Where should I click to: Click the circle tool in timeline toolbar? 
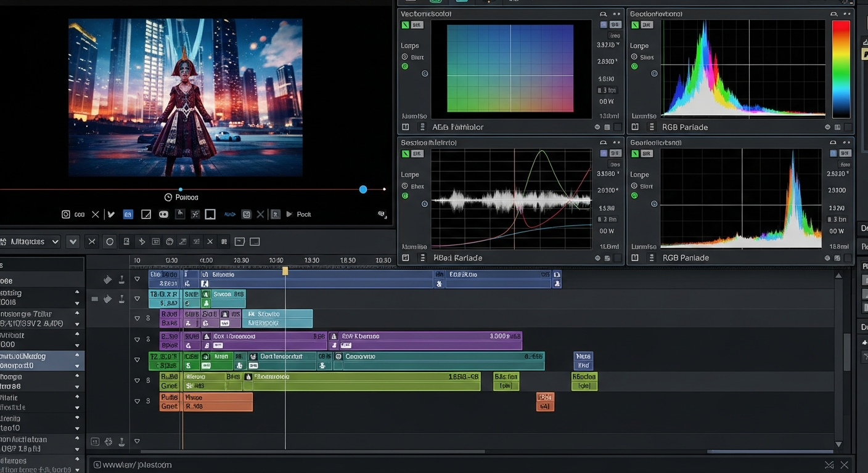pyautogui.click(x=110, y=242)
